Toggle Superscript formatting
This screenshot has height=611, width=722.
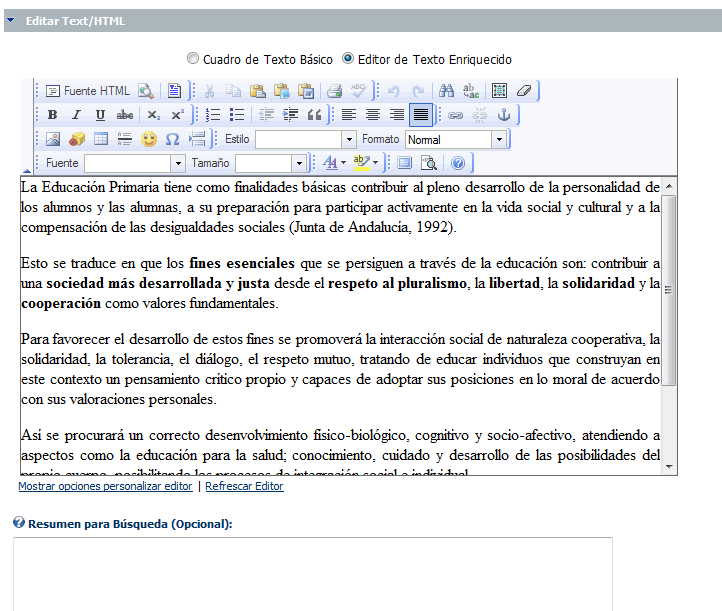(x=177, y=115)
